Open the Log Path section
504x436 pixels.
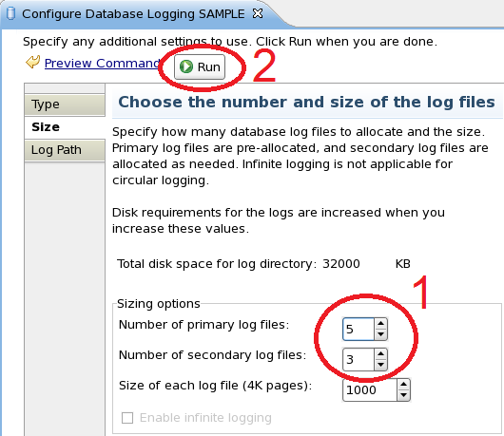point(65,150)
